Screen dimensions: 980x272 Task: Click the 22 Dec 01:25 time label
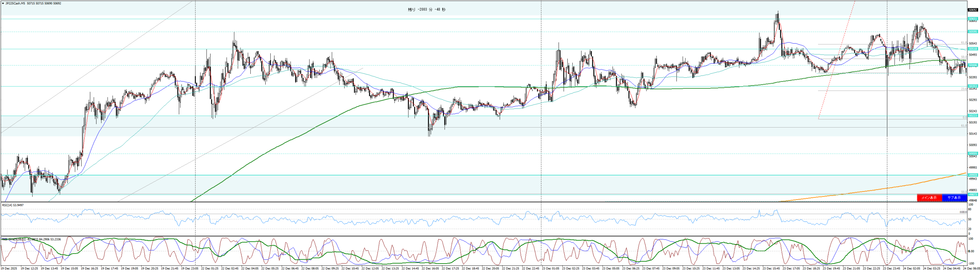click(210, 269)
